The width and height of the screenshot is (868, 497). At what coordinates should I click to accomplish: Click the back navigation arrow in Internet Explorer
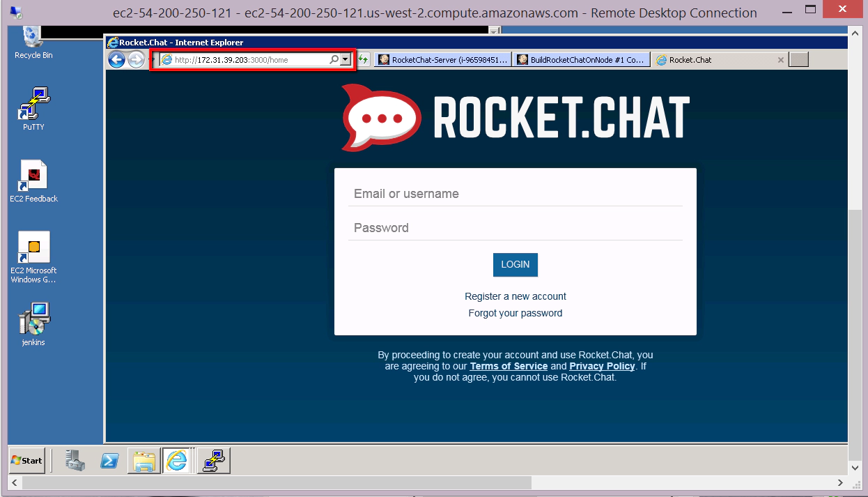click(116, 59)
